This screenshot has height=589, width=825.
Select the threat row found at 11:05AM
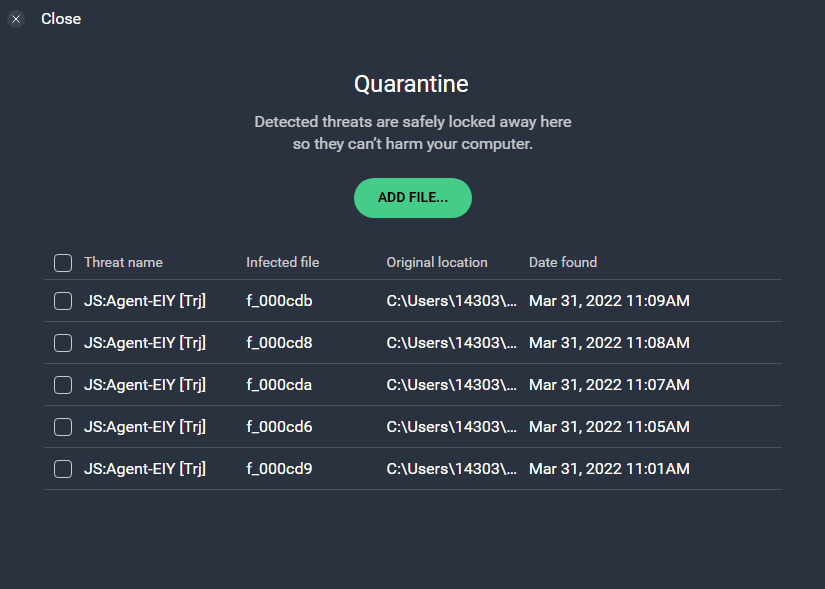tap(413, 427)
